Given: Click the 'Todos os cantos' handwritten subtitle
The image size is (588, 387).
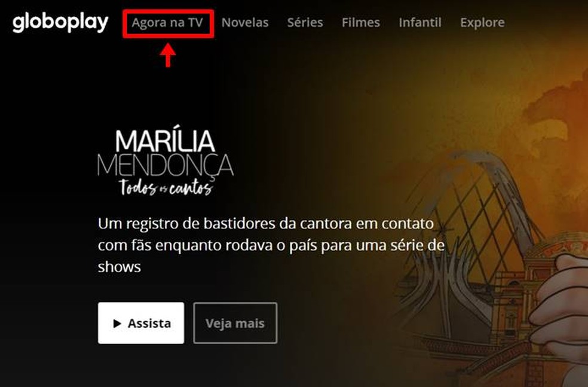Looking at the screenshot, I should (x=166, y=187).
